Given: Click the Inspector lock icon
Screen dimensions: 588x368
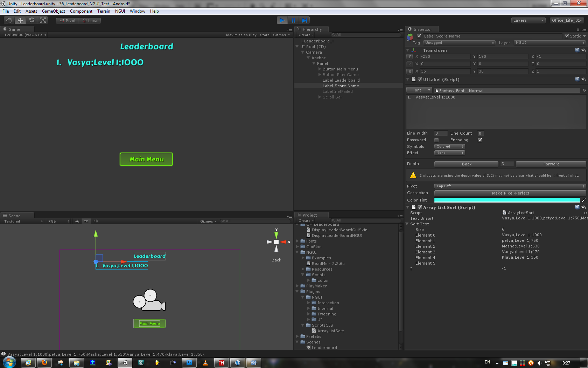Looking at the screenshot, I should (x=578, y=30).
